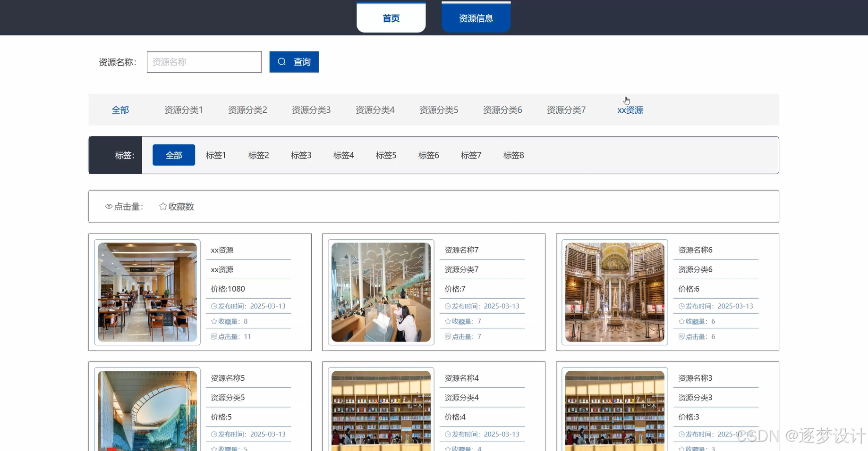Click the 资源分类4 text in card
The image size is (868, 451).
[x=461, y=397]
